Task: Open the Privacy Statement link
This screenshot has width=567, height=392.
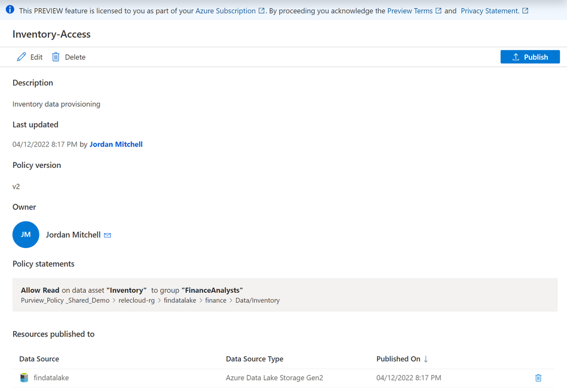Action: [x=490, y=11]
